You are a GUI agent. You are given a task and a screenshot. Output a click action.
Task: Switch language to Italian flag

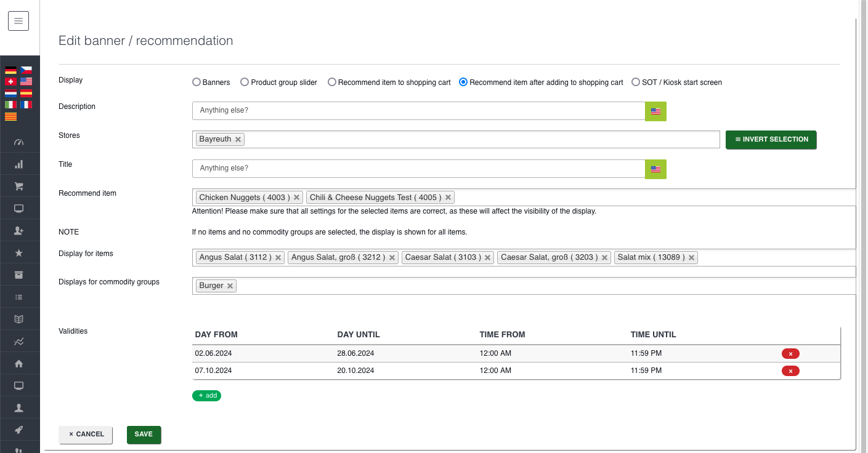pos(10,105)
